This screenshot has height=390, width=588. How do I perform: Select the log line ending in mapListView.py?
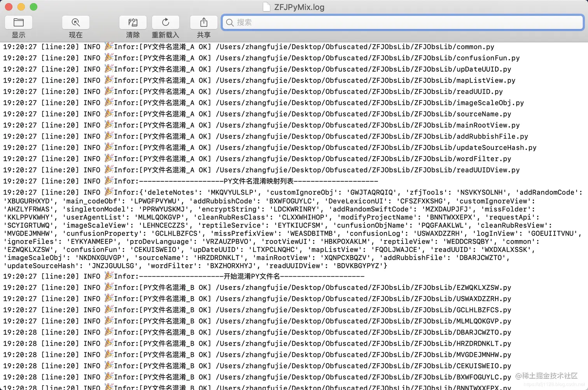pos(259,81)
